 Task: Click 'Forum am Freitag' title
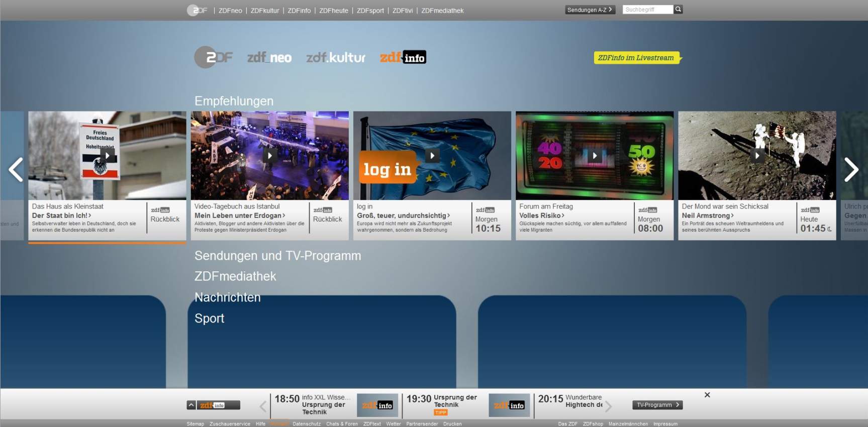pos(546,206)
